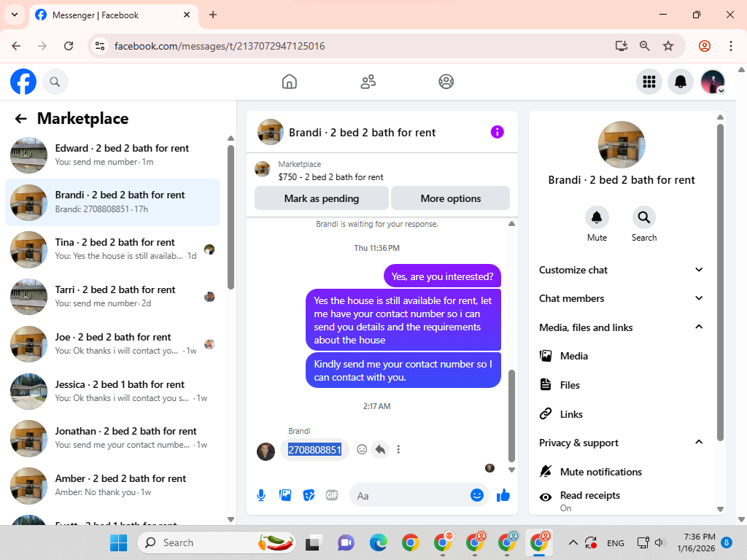This screenshot has height=560, width=747.
Task: Open Jessica 2 bed 1 bath conversation
Action: tap(113, 391)
